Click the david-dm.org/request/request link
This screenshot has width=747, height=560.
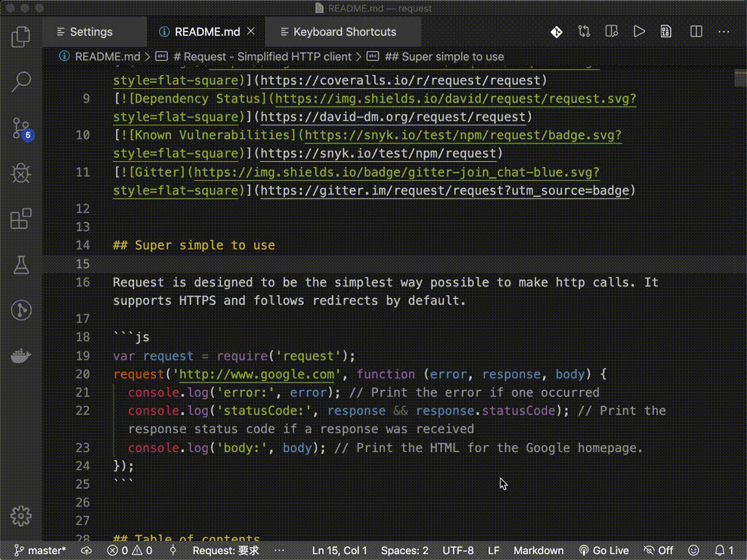tap(393, 117)
